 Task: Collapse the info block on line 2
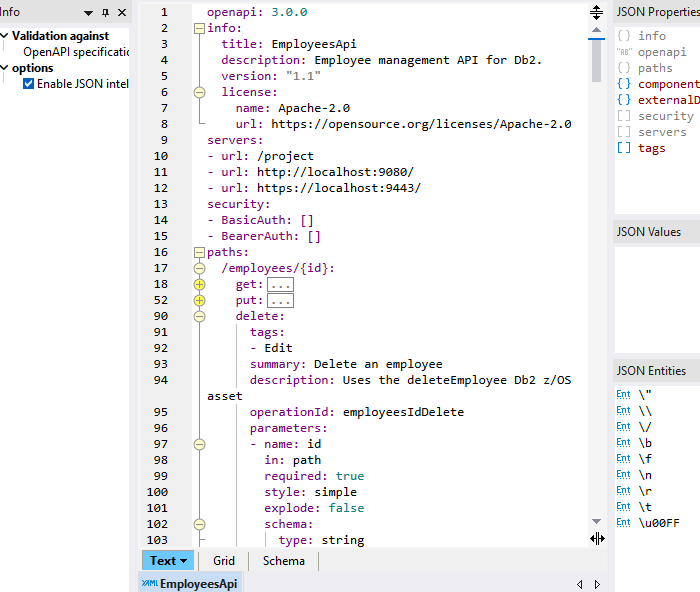coord(199,28)
